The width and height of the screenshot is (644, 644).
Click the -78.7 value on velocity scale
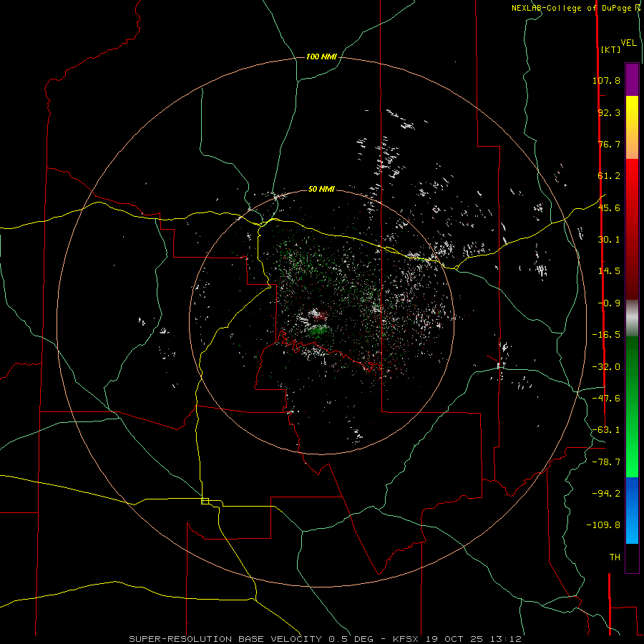click(x=606, y=462)
